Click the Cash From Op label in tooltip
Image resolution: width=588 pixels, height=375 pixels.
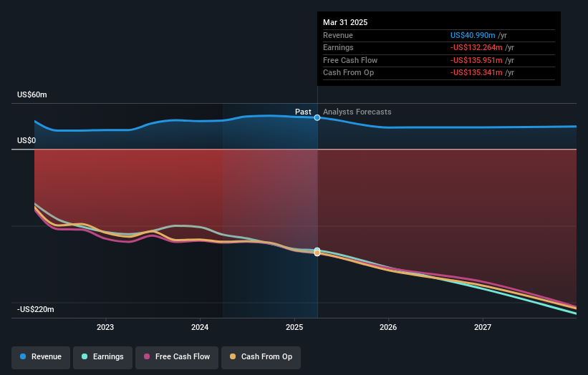pos(348,73)
